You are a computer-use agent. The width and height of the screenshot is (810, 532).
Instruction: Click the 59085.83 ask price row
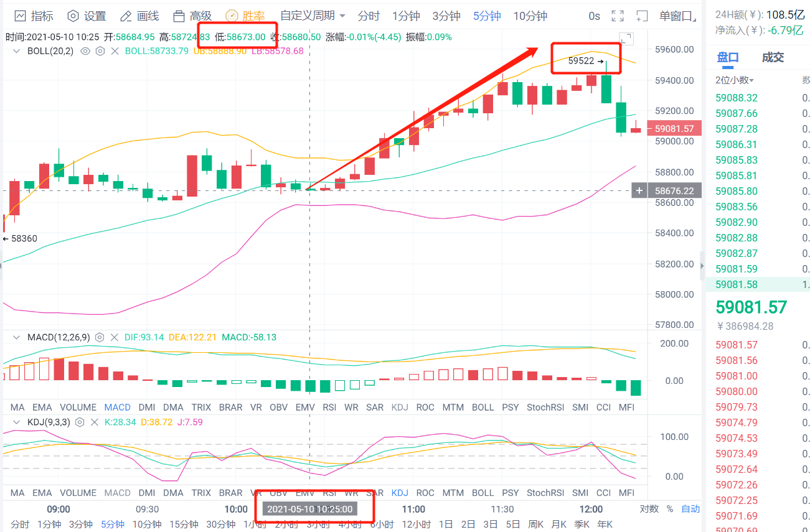(x=757, y=160)
